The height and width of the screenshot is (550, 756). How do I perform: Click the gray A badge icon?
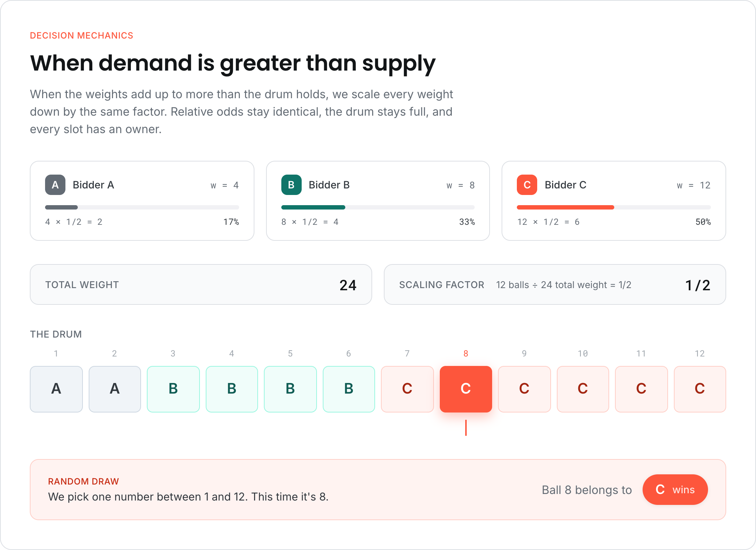click(55, 185)
